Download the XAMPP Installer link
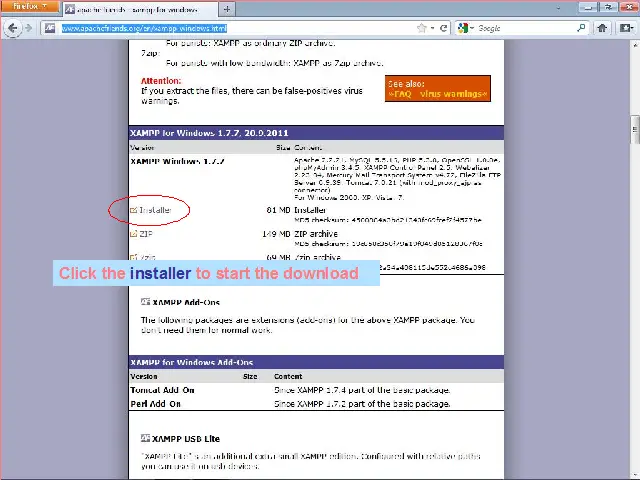 coord(155,210)
